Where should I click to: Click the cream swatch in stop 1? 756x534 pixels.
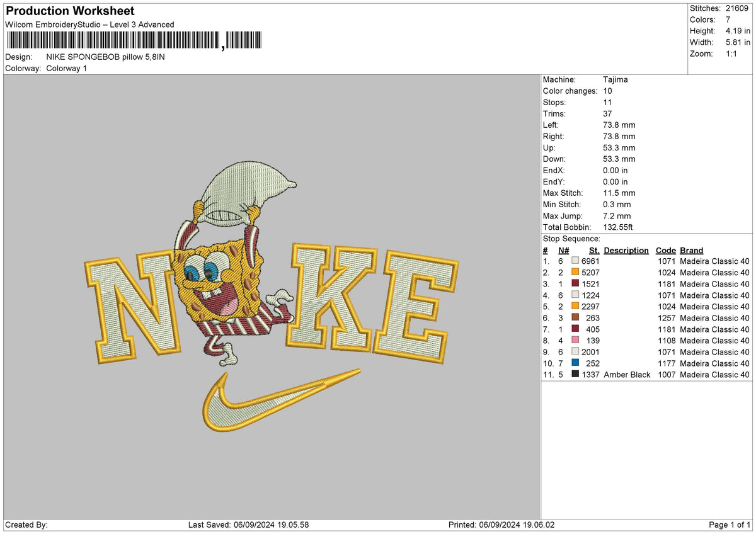click(575, 261)
